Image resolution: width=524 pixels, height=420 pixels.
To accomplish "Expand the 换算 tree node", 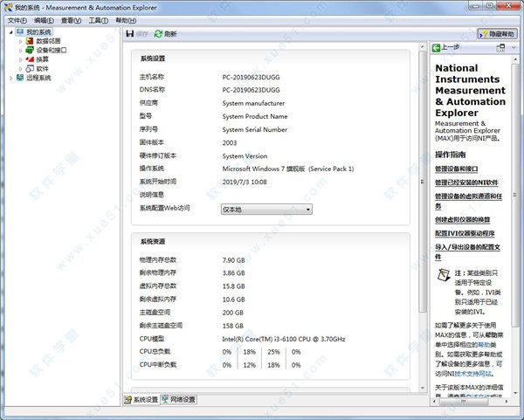I will pyautogui.click(x=20, y=59).
